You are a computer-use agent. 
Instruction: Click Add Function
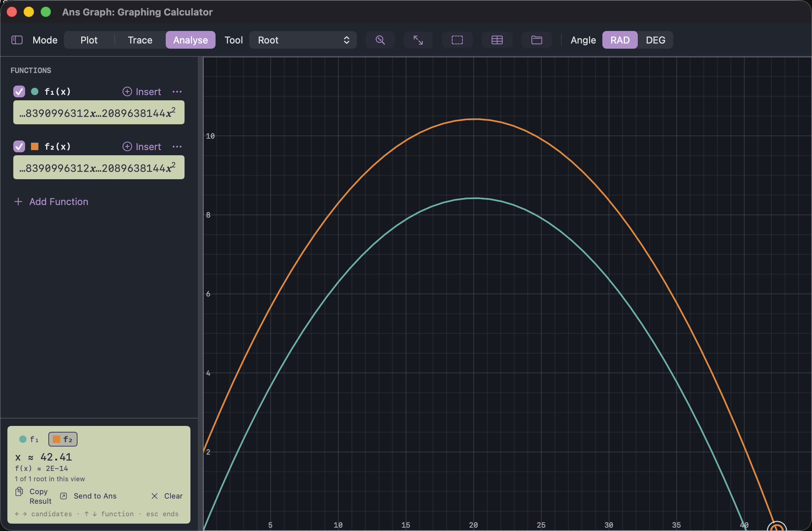pos(51,202)
